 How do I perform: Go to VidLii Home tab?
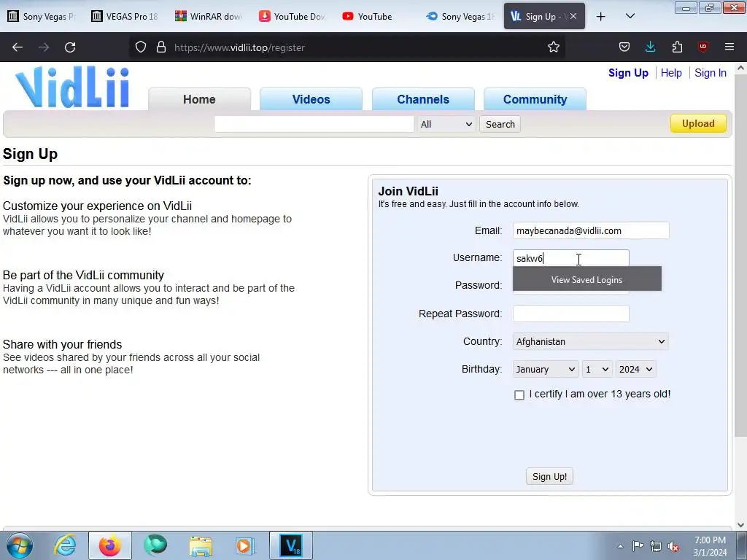[x=199, y=99]
